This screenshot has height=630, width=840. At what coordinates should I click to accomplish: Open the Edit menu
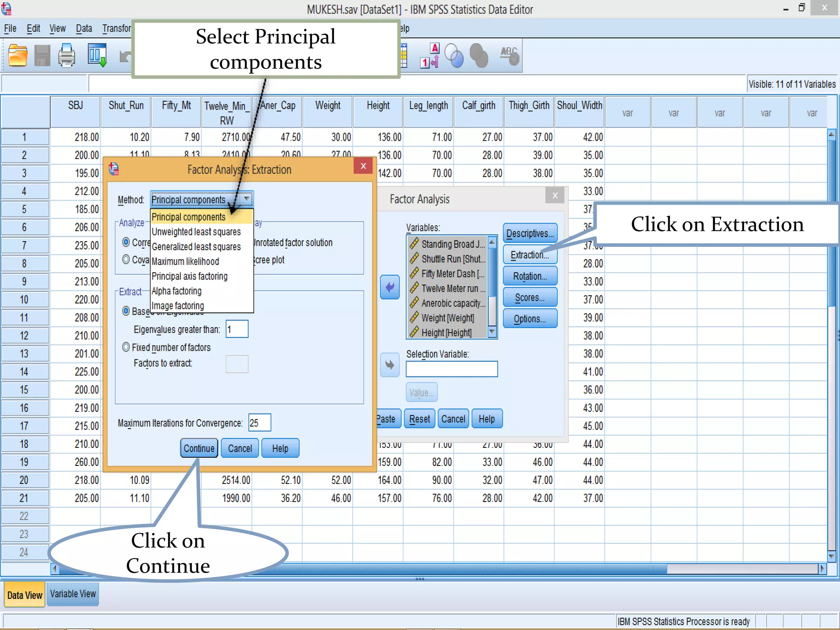pyautogui.click(x=33, y=28)
